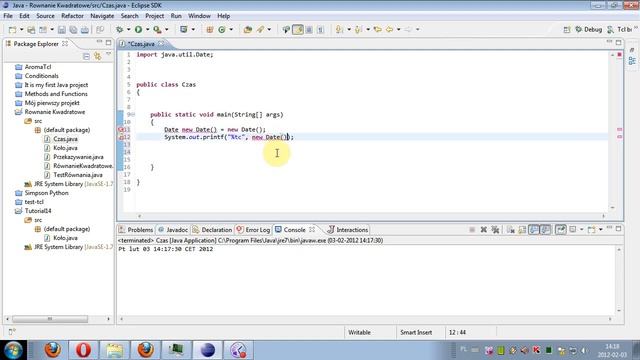Open the file explorer taskbar icon
This screenshot has height=360, width=640.
pos(115,350)
